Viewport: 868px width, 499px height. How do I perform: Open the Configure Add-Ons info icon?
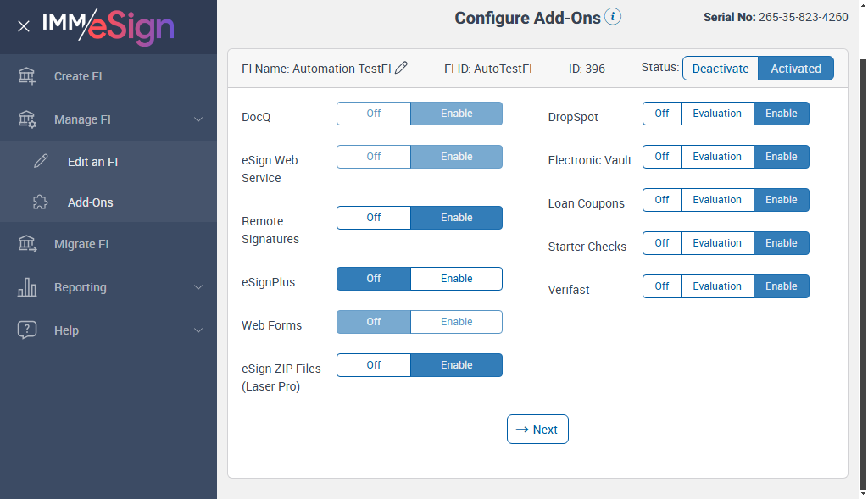[x=613, y=17]
